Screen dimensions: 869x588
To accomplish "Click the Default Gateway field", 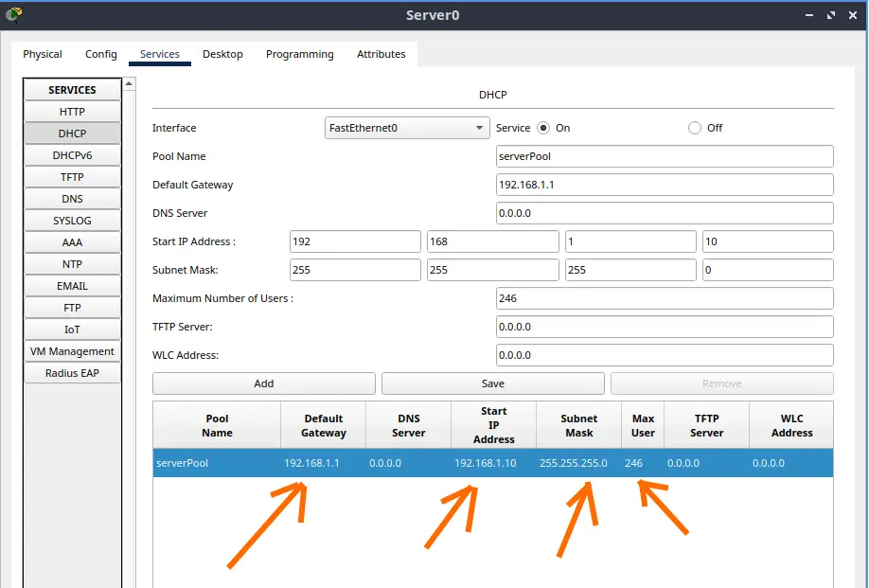I will coord(664,185).
